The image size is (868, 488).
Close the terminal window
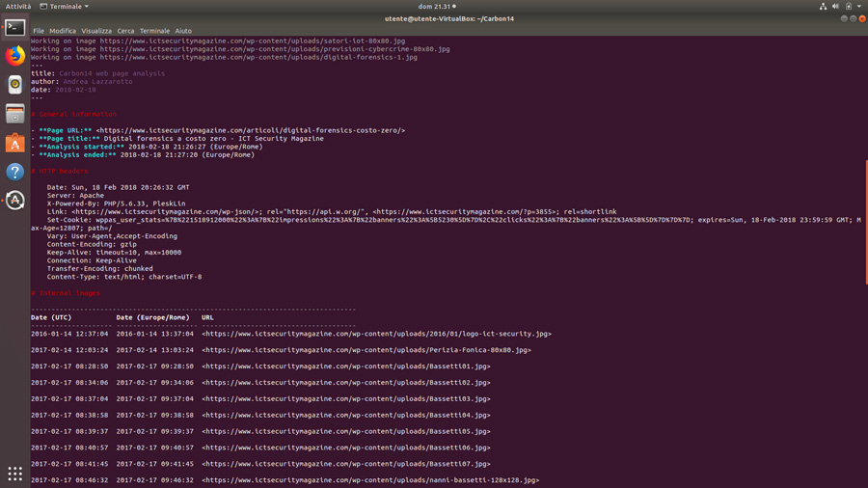862,19
